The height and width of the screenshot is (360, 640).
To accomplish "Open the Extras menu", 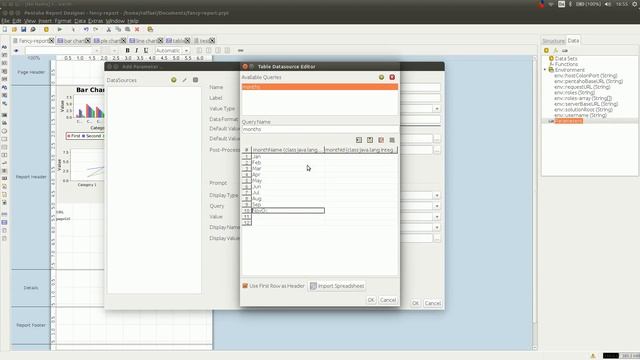I will coord(95,21).
